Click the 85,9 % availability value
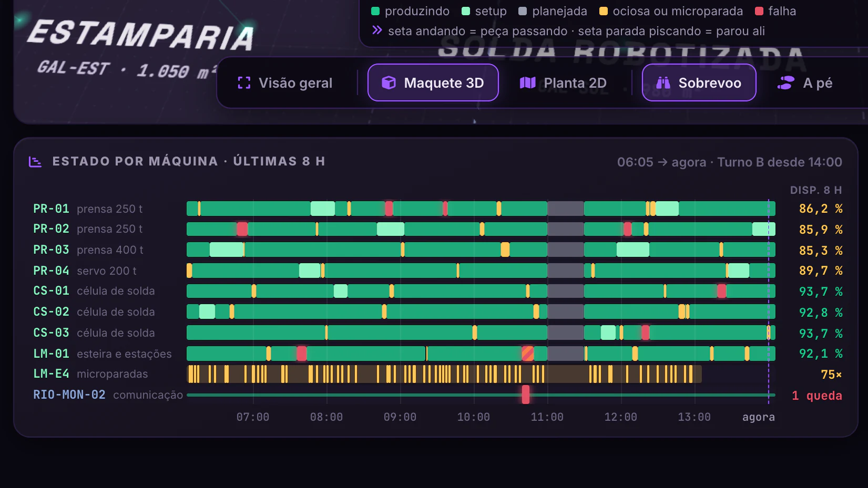 coord(821,230)
